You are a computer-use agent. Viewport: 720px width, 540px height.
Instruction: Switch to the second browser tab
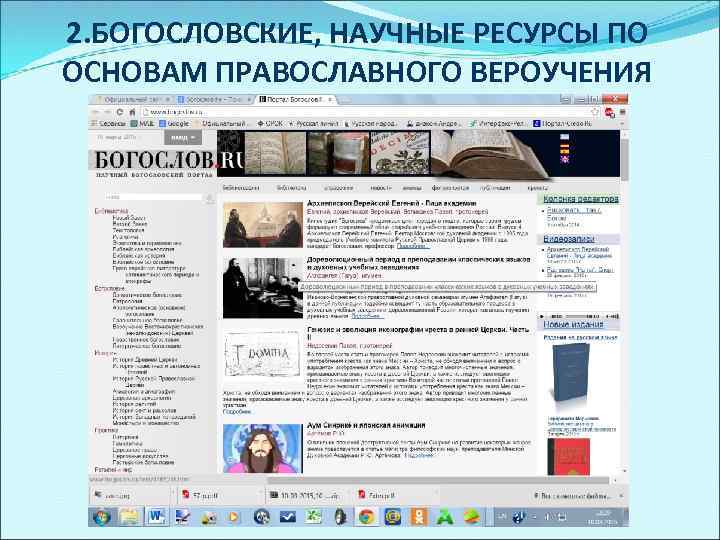pos(214,99)
